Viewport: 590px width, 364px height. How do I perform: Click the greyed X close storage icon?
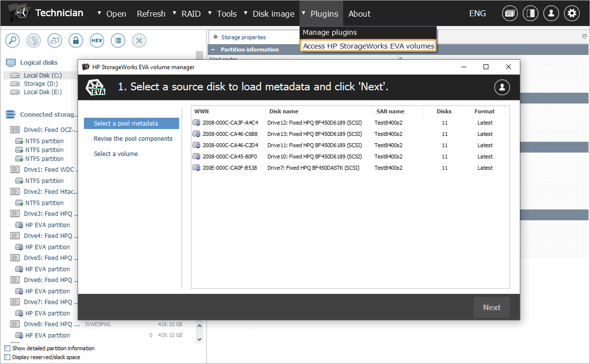(139, 41)
